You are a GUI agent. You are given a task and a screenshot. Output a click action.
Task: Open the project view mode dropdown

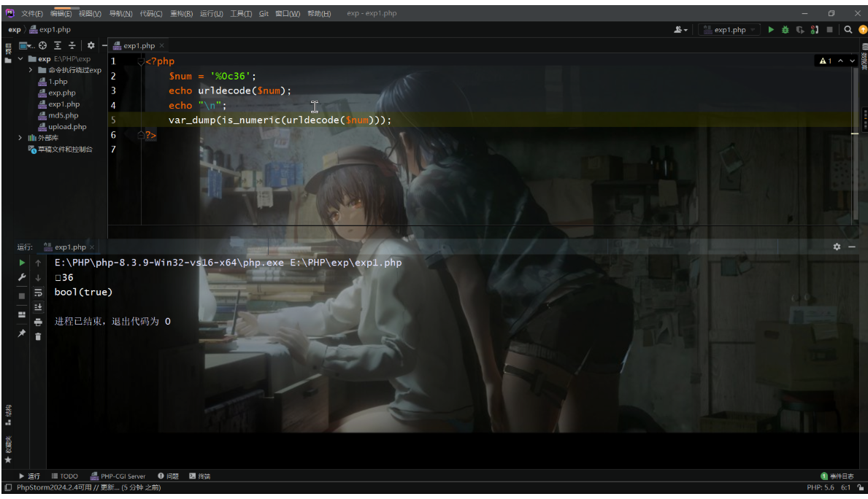26,45
